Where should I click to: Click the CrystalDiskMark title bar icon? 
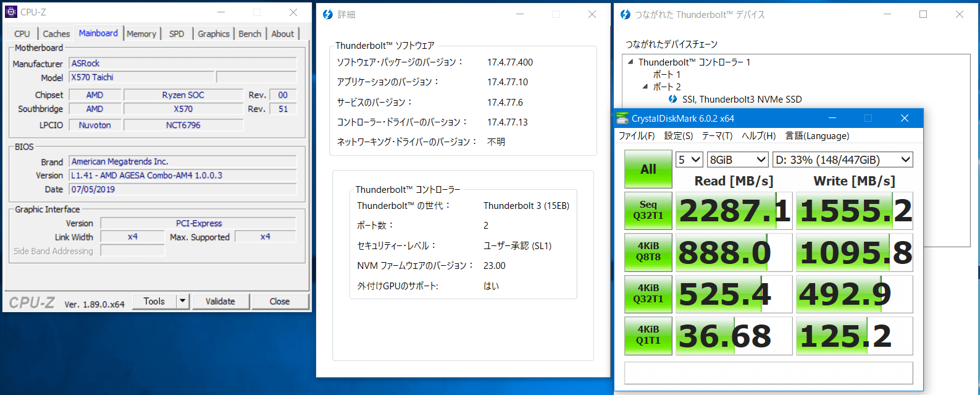pyautogui.click(x=622, y=118)
